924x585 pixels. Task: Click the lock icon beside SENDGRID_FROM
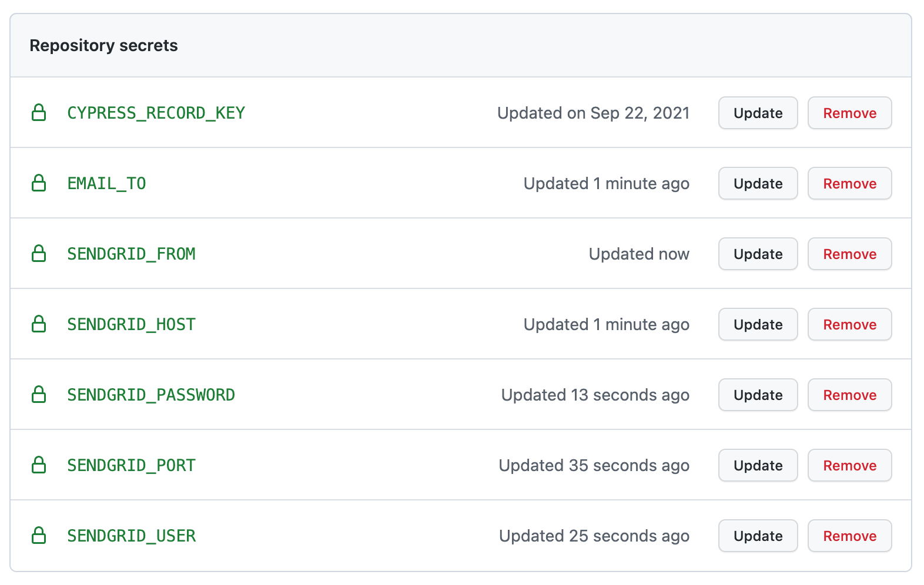[x=39, y=253]
